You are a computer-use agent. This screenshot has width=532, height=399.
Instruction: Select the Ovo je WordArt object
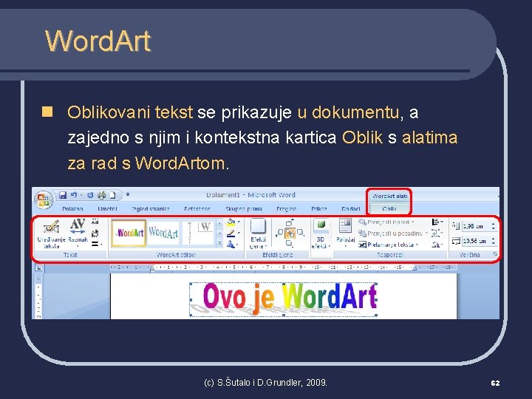(284, 299)
